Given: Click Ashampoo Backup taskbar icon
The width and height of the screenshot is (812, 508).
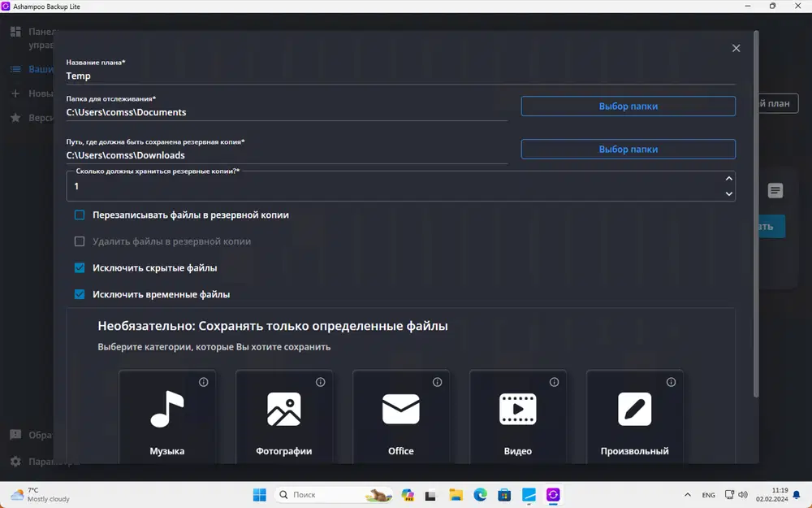Looking at the screenshot, I should coord(553,495).
